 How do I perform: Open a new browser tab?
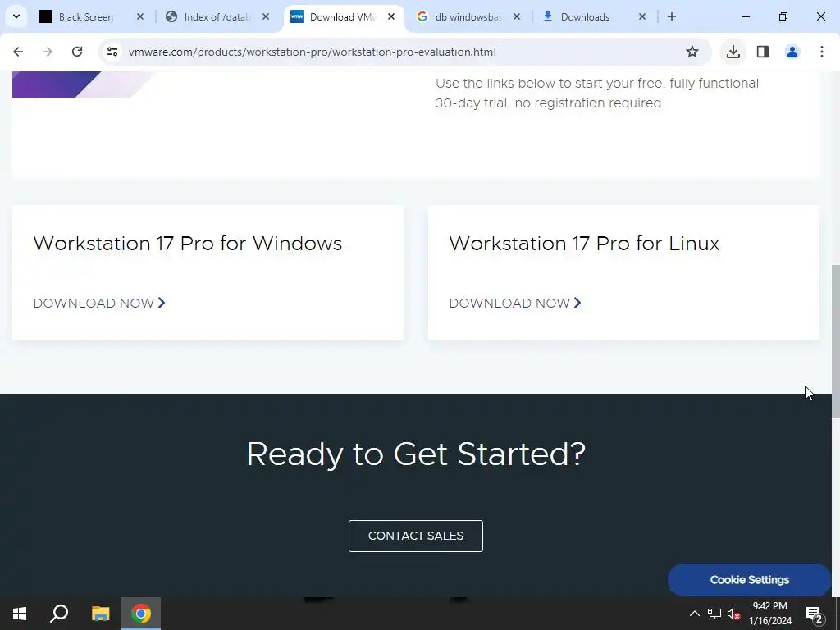672,17
